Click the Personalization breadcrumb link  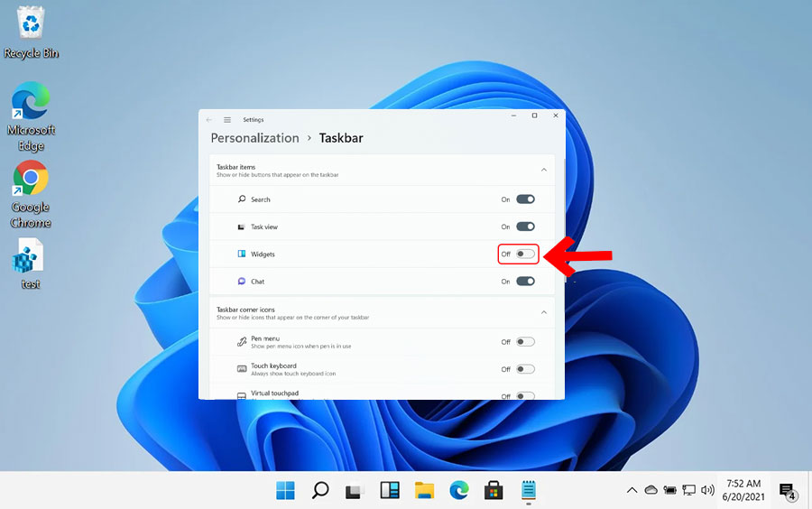(254, 138)
